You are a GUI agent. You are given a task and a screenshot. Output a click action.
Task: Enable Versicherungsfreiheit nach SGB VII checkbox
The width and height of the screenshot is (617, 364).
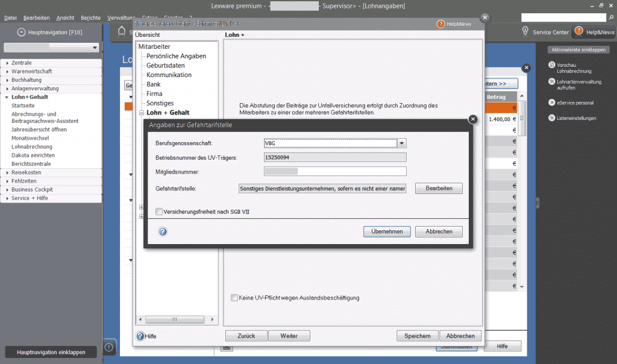coord(159,212)
